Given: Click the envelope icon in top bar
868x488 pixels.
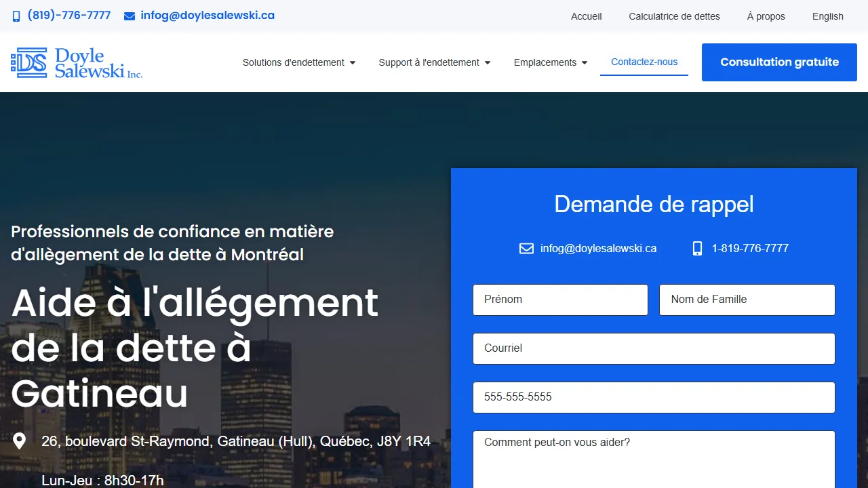Looking at the screenshot, I should click(x=130, y=16).
